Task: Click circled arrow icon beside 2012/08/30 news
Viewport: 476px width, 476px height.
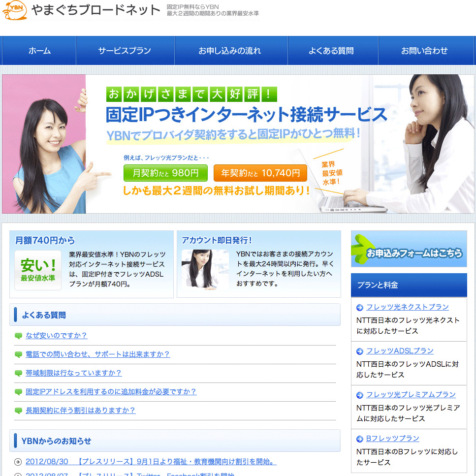Action: click(18, 462)
